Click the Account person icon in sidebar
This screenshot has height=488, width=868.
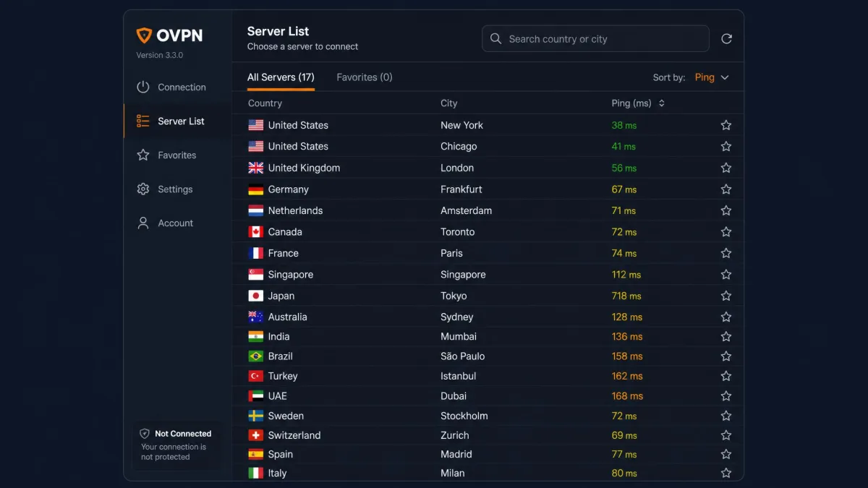(143, 223)
